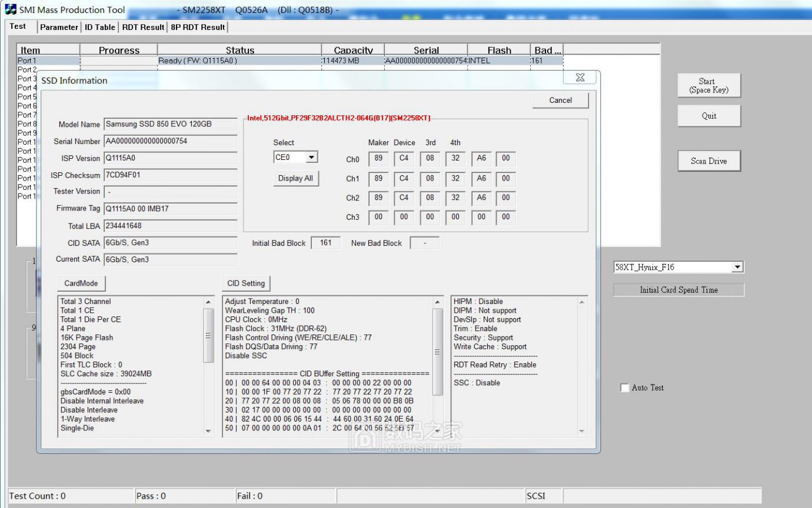The image size is (812, 508).
Task: Click the CardMode button
Action: [81, 283]
